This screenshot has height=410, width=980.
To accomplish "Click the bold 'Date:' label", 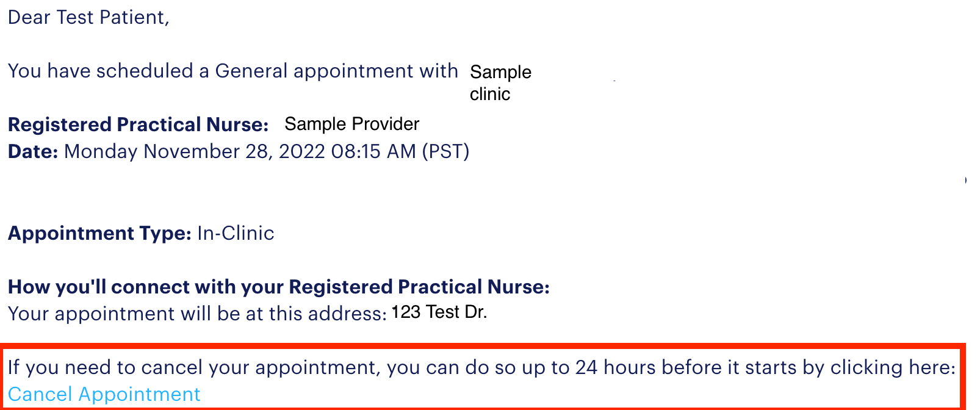I will [x=33, y=151].
